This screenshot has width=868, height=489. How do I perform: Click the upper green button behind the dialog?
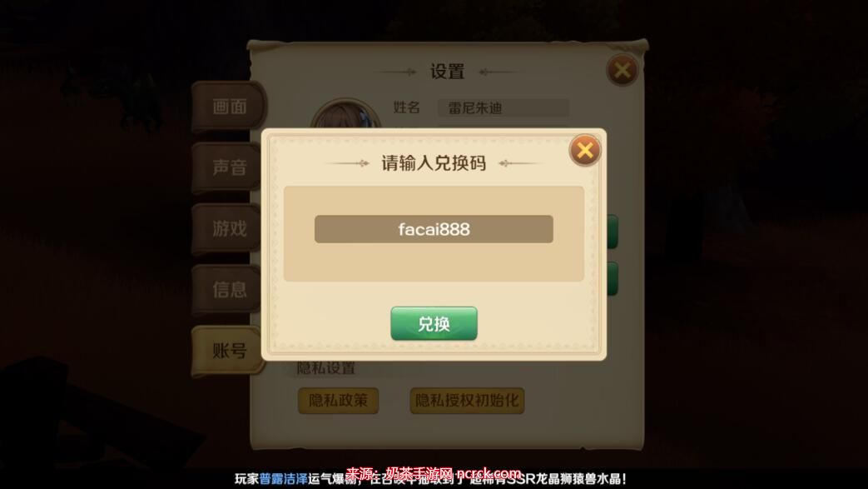point(612,232)
